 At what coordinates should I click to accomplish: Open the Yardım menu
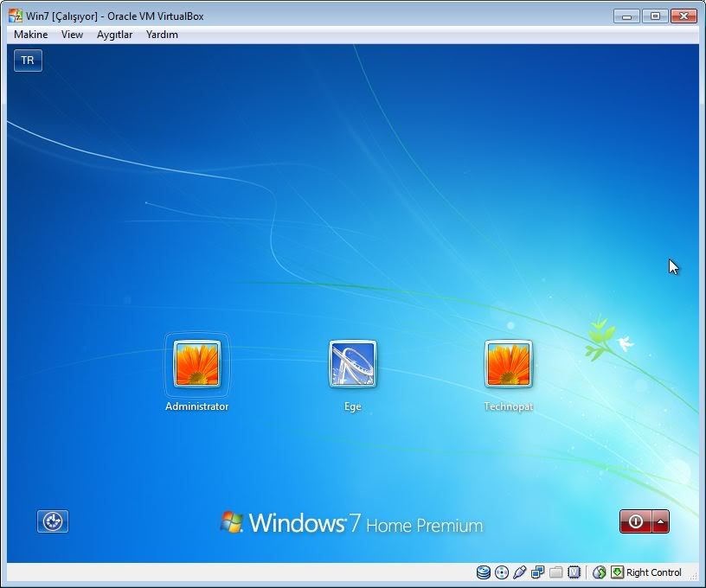click(162, 35)
